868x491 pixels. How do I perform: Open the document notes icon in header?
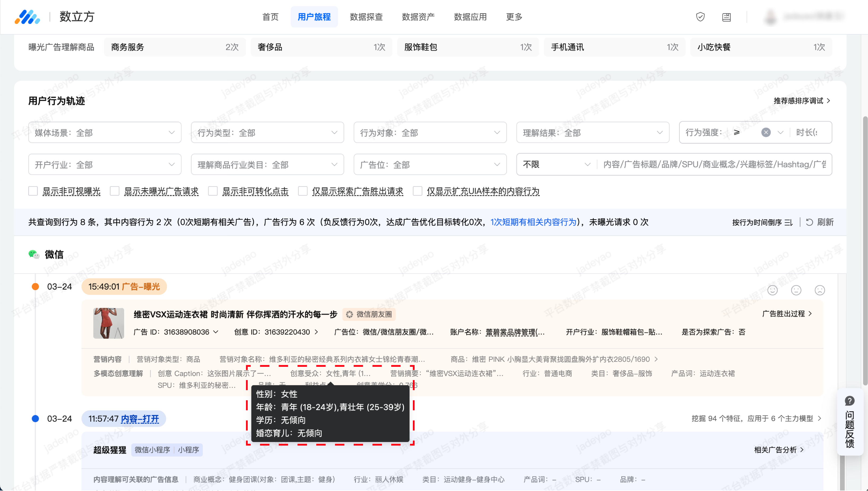[x=726, y=17]
